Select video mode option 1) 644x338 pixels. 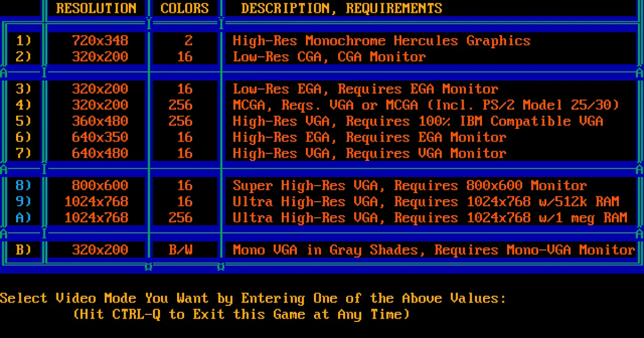(x=23, y=41)
